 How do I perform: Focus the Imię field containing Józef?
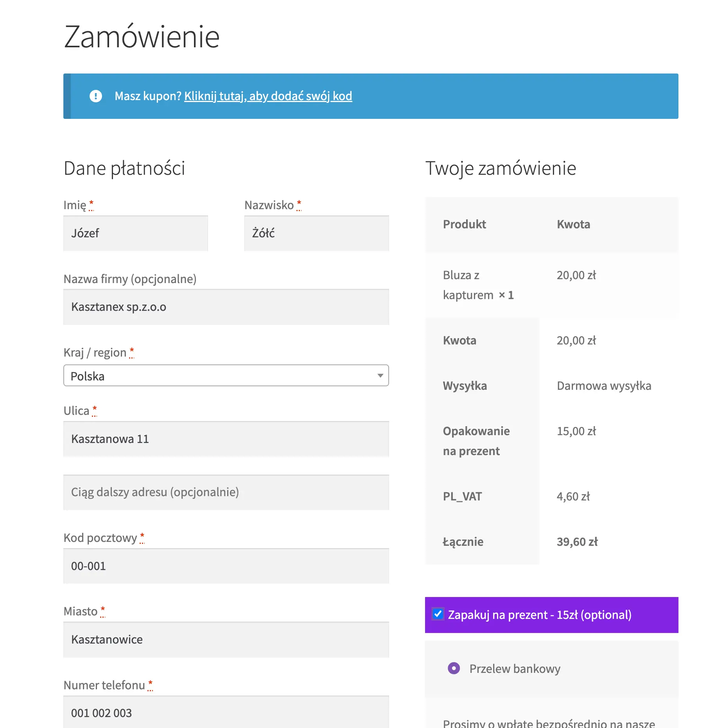tap(135, 233)
